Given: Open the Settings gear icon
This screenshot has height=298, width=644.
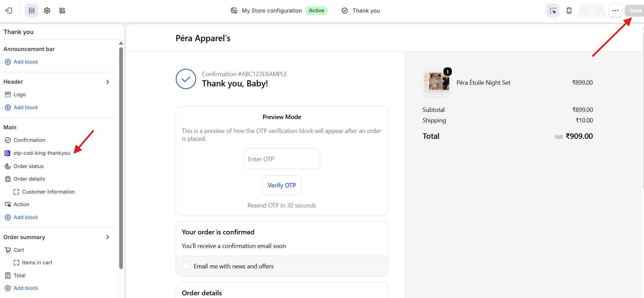Looking at the screenshot, I should point(47,11).
